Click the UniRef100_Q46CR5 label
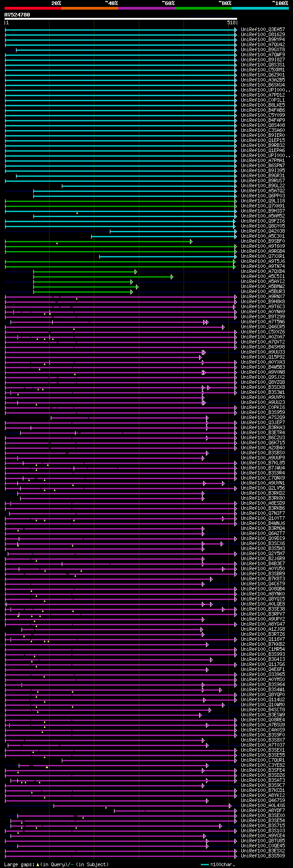 263,327
